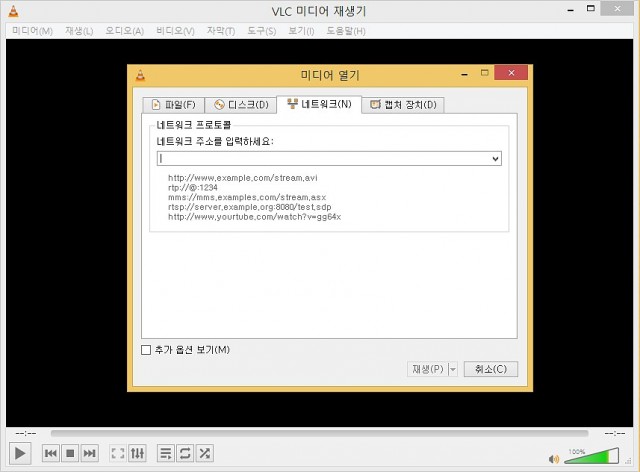The height and width of the screenshot is (472, 640).
Task: Minimize the VLC main window
Action: pos(571,10)
